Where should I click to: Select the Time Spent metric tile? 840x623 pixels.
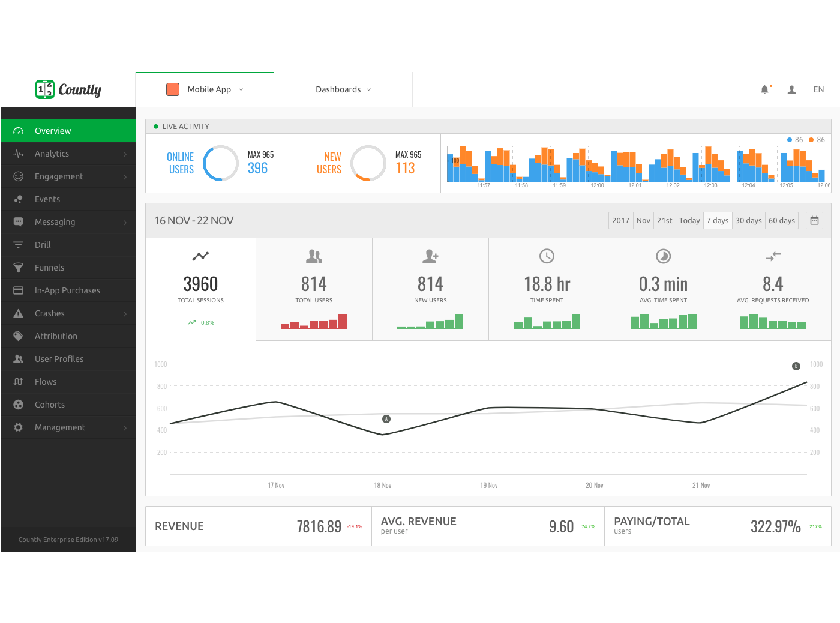coord(547,289)
